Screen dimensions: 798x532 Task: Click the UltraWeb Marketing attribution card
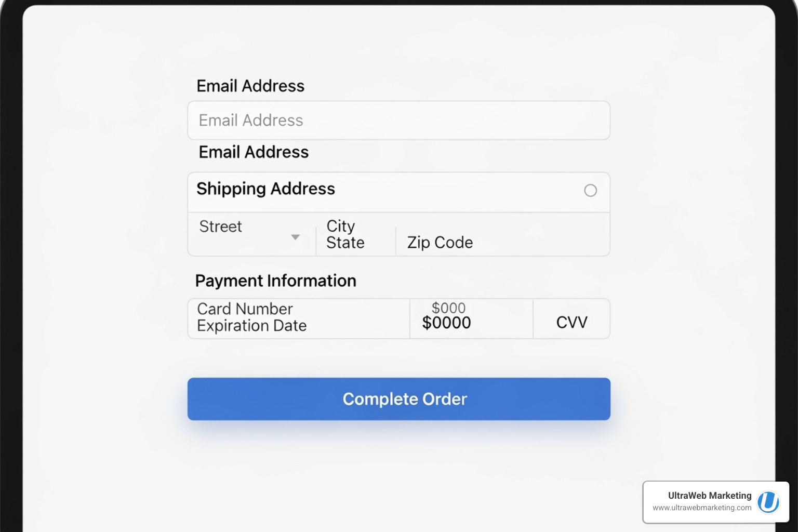pos(715,502)
